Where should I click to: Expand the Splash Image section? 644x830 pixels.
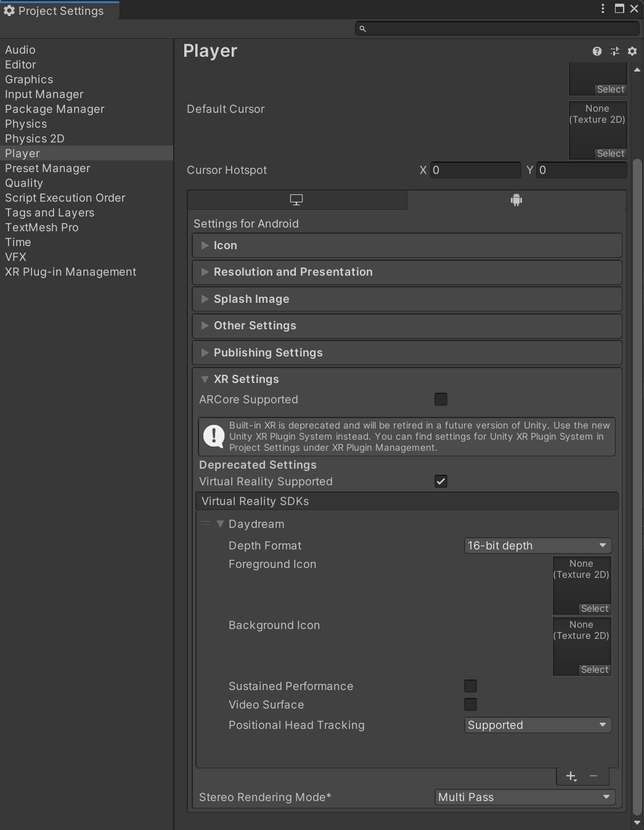point(407,299)
